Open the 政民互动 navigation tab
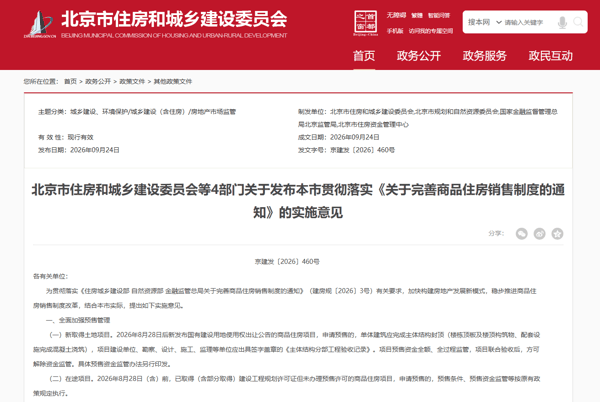Image resolution: width=600 pixels, height=402 pixels. tap(550, 56)
